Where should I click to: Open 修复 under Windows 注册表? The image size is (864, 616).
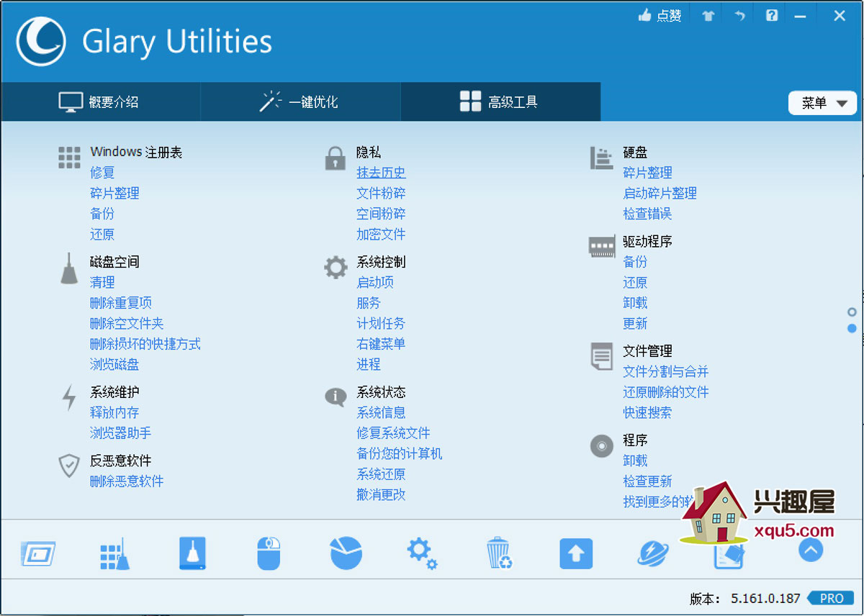pyautogui.click(x=102, y=173)
